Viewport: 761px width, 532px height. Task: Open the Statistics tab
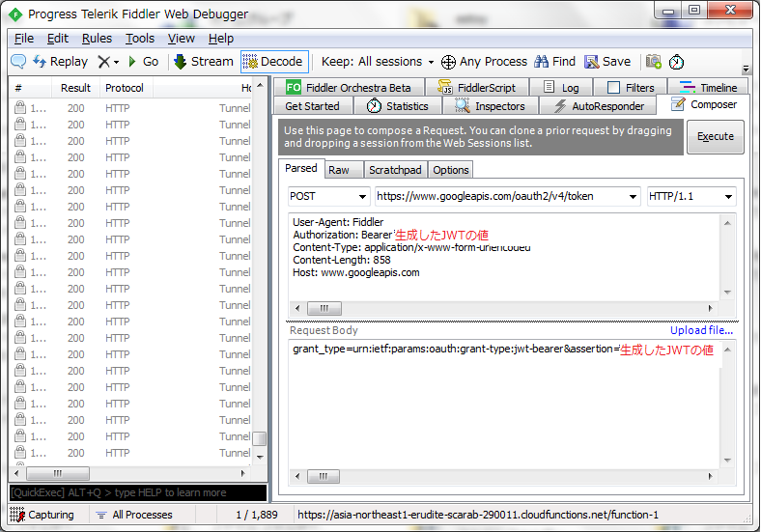click(x=398, y=106)
